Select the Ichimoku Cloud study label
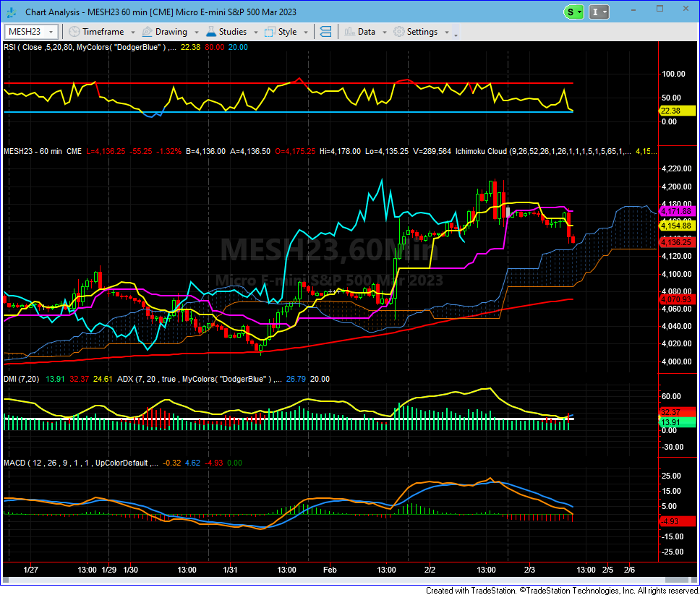 [x=543, y=151]
